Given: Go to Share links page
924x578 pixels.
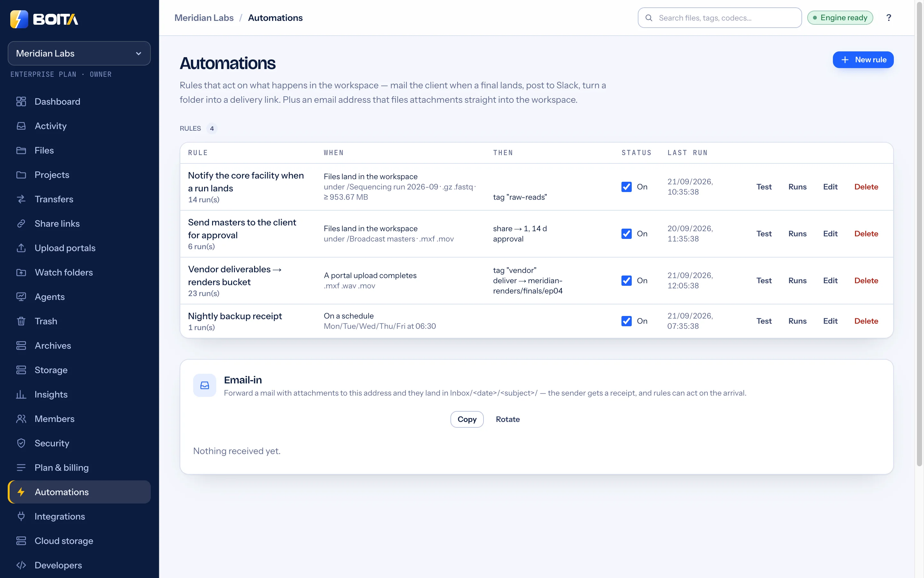Looking at the screenshot, I should (x=79, y=223).
